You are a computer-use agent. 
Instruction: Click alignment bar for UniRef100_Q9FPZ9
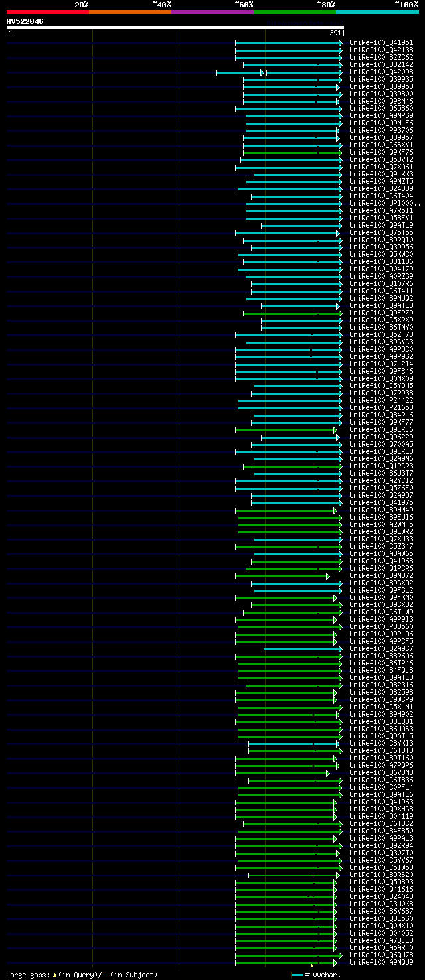tap(292, 313)
